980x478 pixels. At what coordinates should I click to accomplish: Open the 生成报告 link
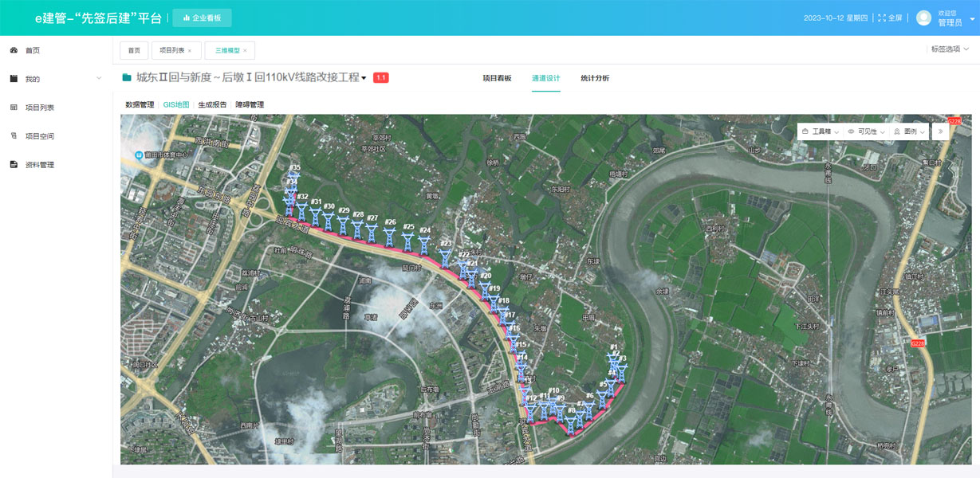tap(212, 104)
